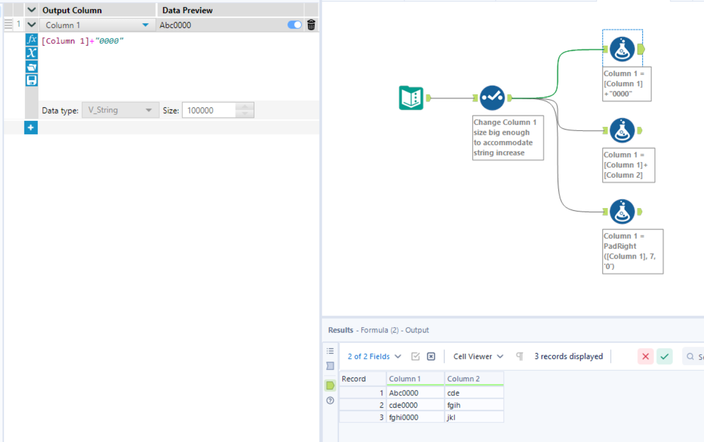
Task: Click the Select tool annotation about column size
Action: tap(508, 137)
